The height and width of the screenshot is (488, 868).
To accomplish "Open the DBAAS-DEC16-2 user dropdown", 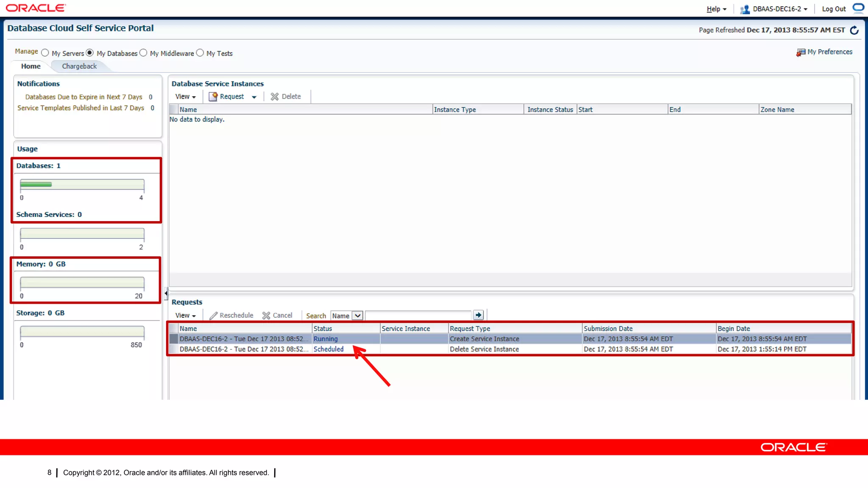I will [x=780, y=9].
